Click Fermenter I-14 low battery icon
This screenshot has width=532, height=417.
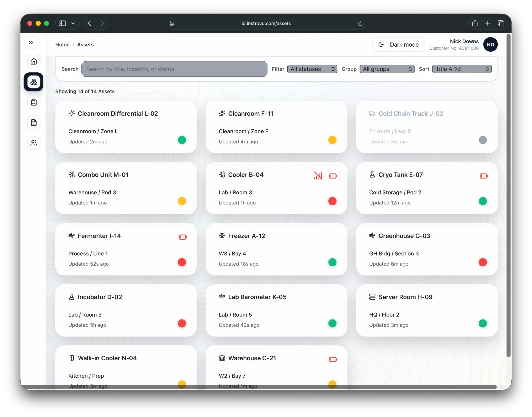click(x=182, y=237)
